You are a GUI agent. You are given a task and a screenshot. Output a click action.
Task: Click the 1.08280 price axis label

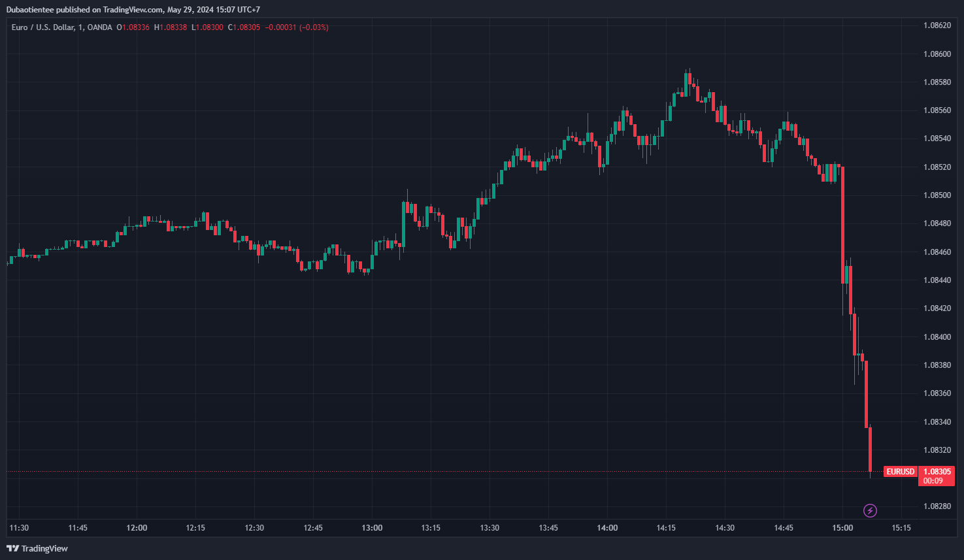(937, 506)
